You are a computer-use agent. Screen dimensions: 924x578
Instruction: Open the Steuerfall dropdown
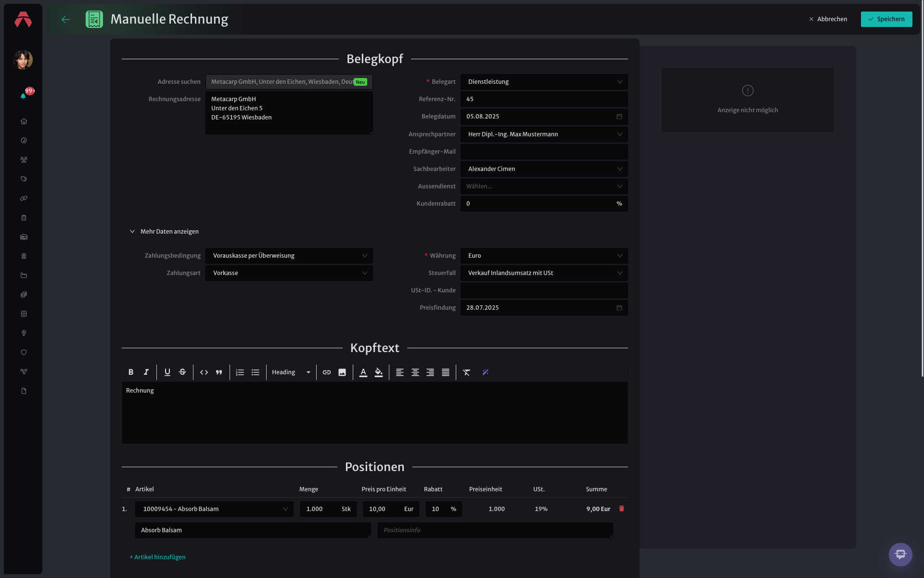coord(544,273)
